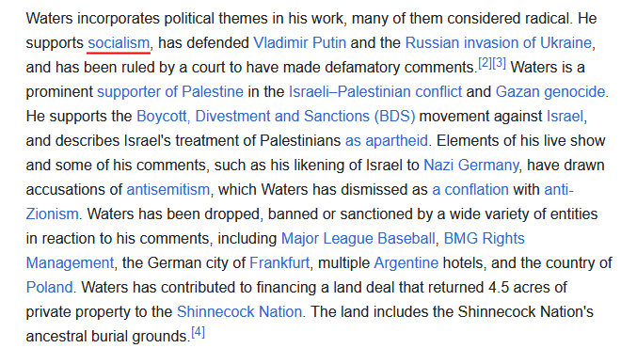Select the as apartheid link
The image size is (621, 364).
(387, 141)
